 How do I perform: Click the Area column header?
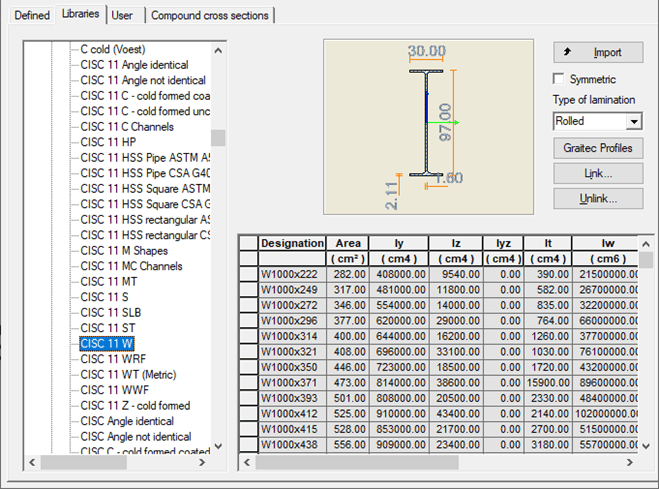(349, 243)
